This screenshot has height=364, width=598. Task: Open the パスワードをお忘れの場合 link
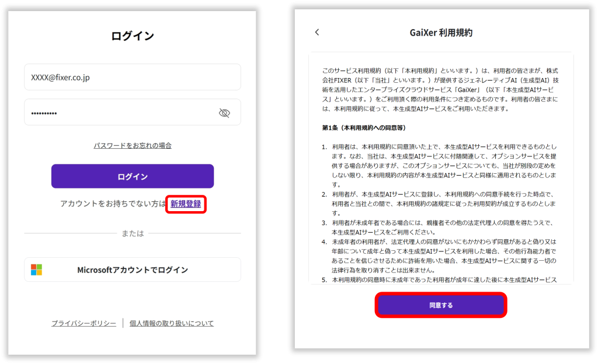(x=133, y=145)
